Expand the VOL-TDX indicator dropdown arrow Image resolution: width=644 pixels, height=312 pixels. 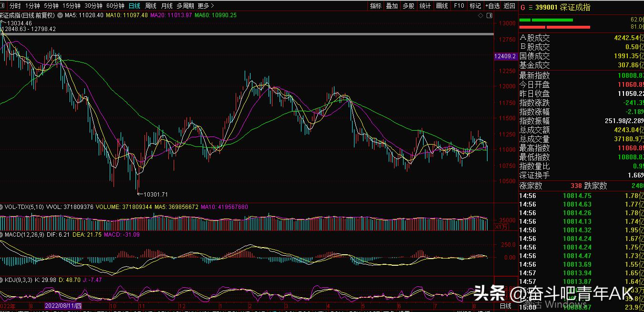pyautogui.click(x=2, y=207)
